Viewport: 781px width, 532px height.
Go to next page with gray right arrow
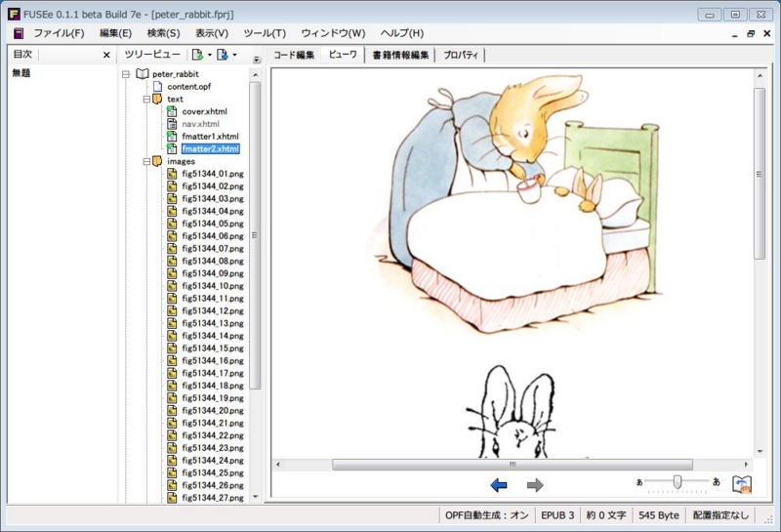pos(535,485)
